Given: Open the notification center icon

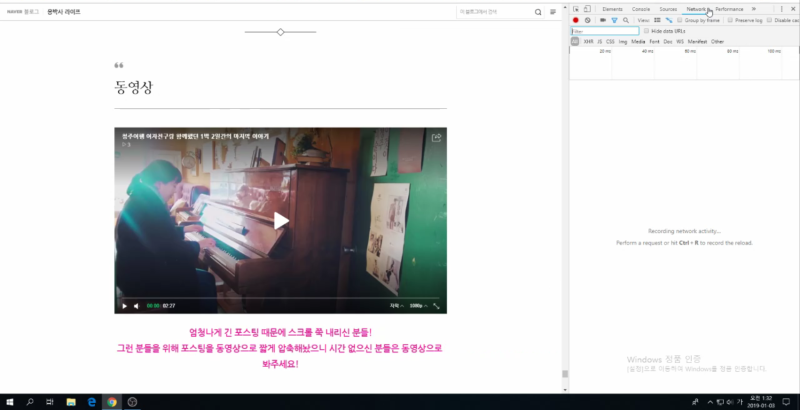Looking at the screenshot, I should coord(786,402).
